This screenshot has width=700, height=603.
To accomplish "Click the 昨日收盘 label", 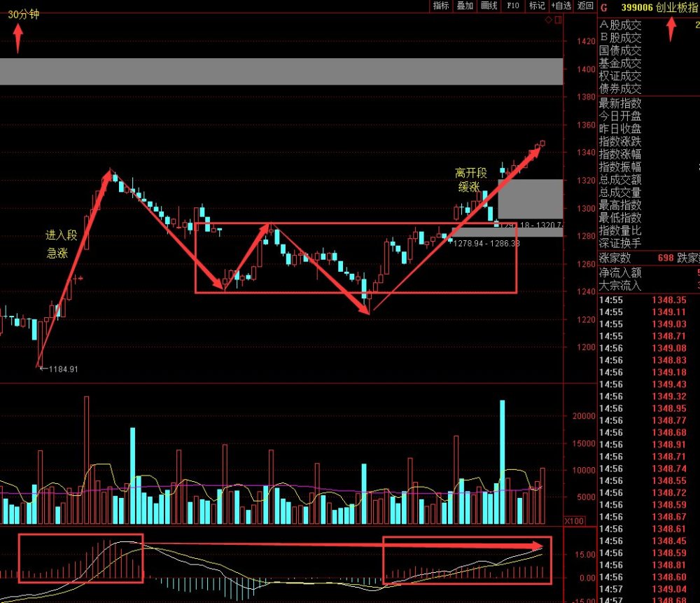I will [x=620, y=129].
